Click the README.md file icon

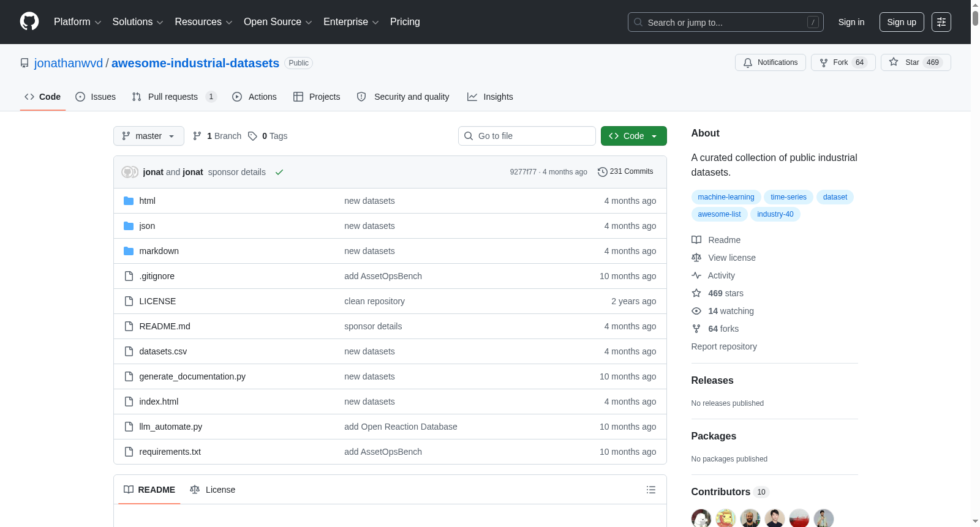click(129, 326)
